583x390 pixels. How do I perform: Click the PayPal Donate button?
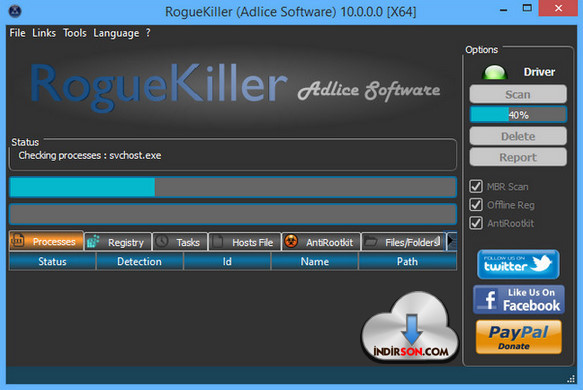519,337
